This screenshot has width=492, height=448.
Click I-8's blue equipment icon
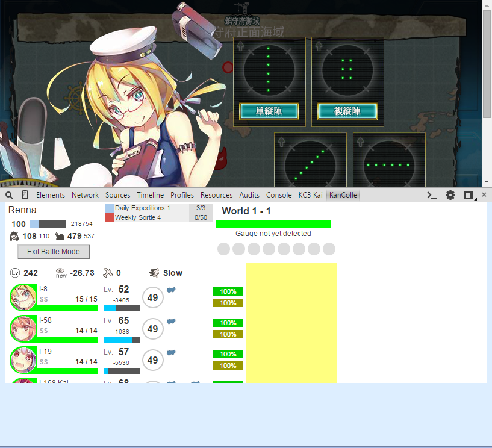coord(171,290)
